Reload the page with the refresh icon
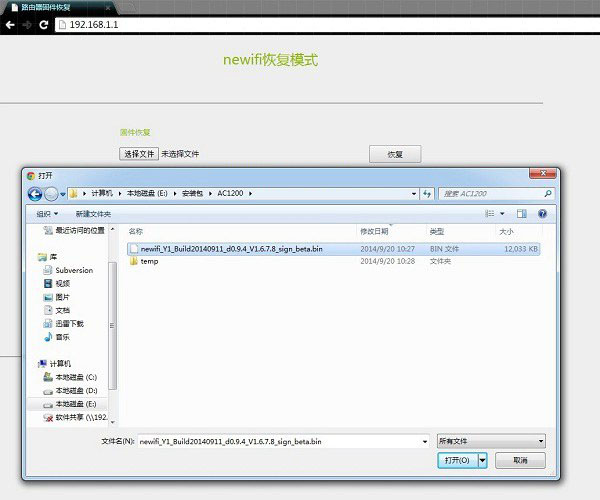Viewport: 600px width, 500px height. tap(44, 25)
